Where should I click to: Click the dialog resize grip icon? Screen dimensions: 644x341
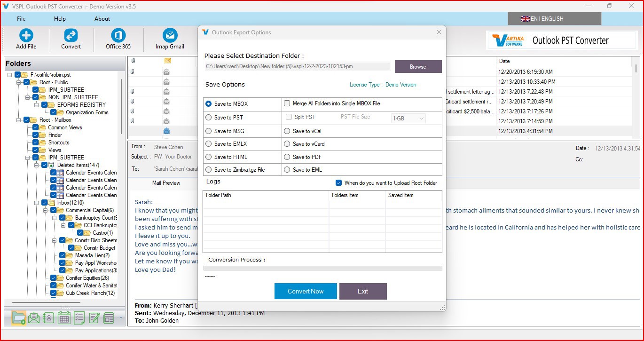(x=442, y=308)
